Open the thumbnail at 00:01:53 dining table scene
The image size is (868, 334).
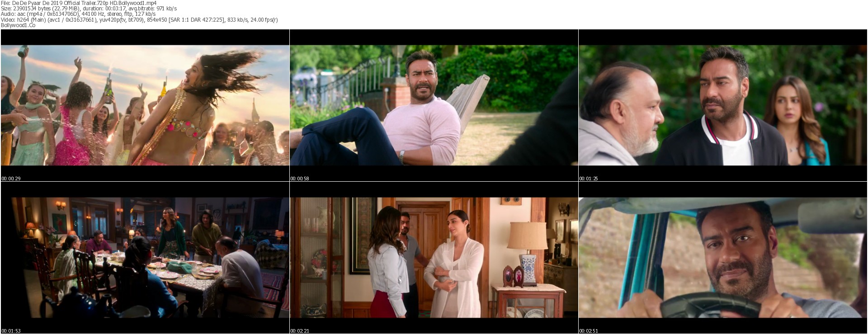pyautogui.click(x=145, y=258)
